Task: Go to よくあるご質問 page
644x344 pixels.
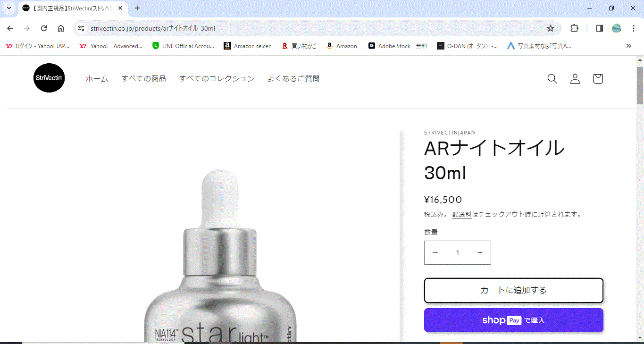Action: (293, 79)
